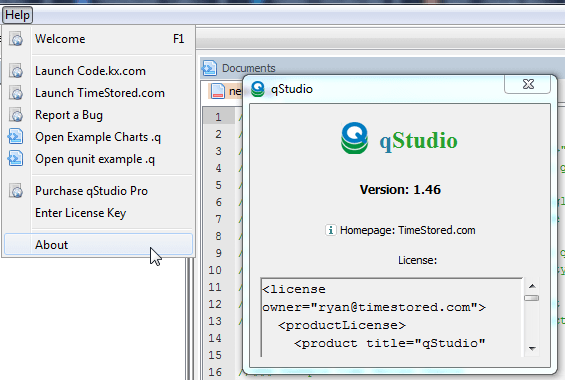The width and height of the screenshot is (565, 380).
Task: Click the globe icon beside Launch Code.kx.com
Action: tap(16, 71)
